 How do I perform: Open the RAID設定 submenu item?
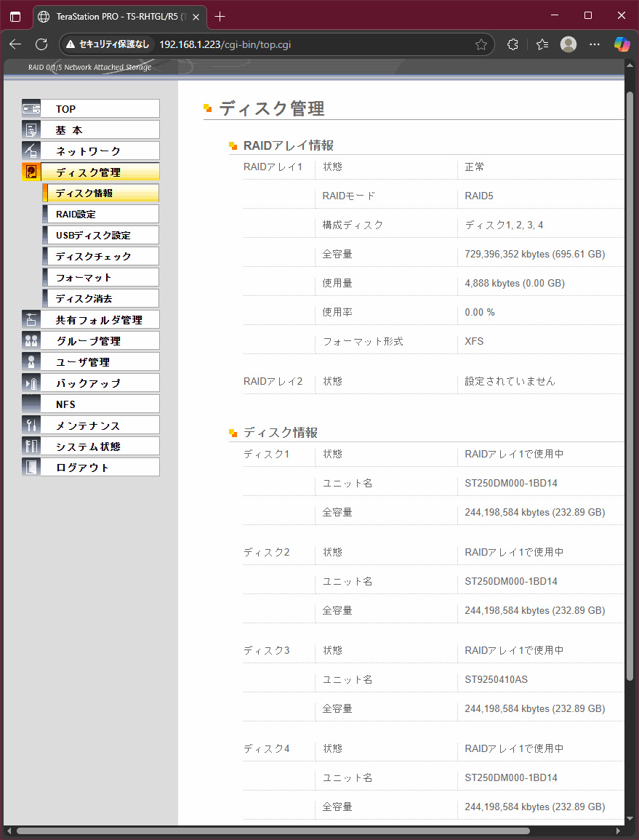[x=100, y=215]
